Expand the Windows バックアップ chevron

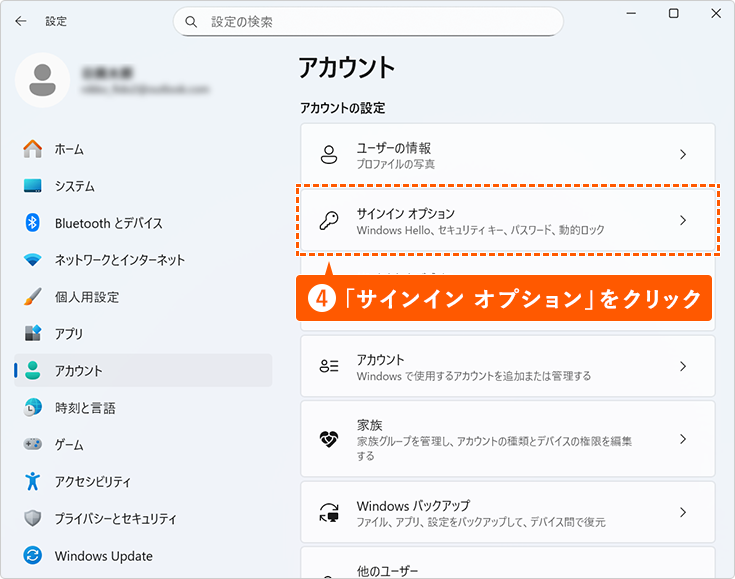[683, 512]
